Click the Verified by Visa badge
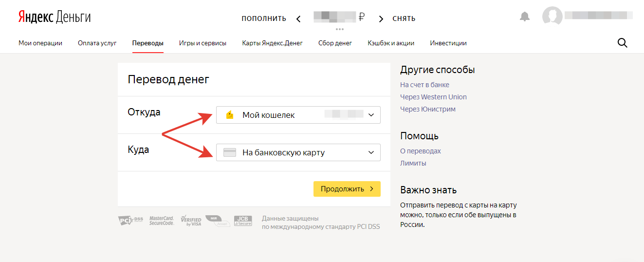 click(191, 221)
